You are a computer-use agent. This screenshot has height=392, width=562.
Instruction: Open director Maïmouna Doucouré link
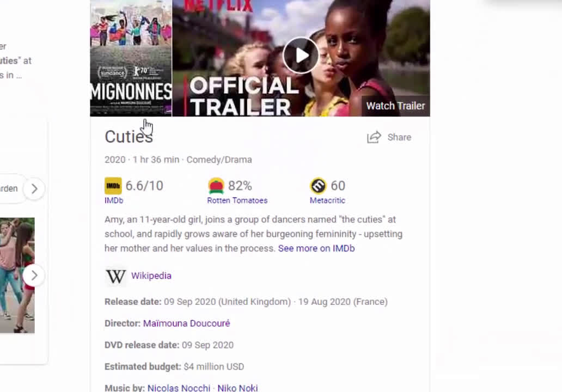[186, 323]
